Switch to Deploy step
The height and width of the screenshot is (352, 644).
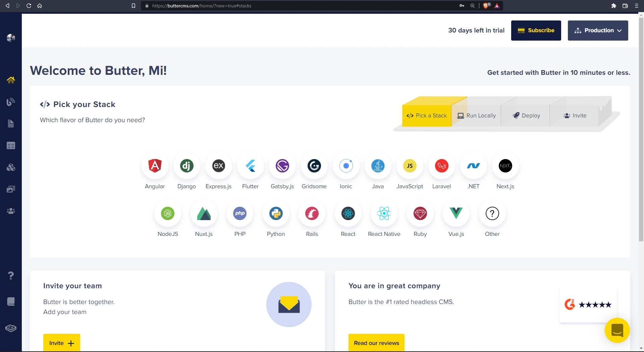526,115
